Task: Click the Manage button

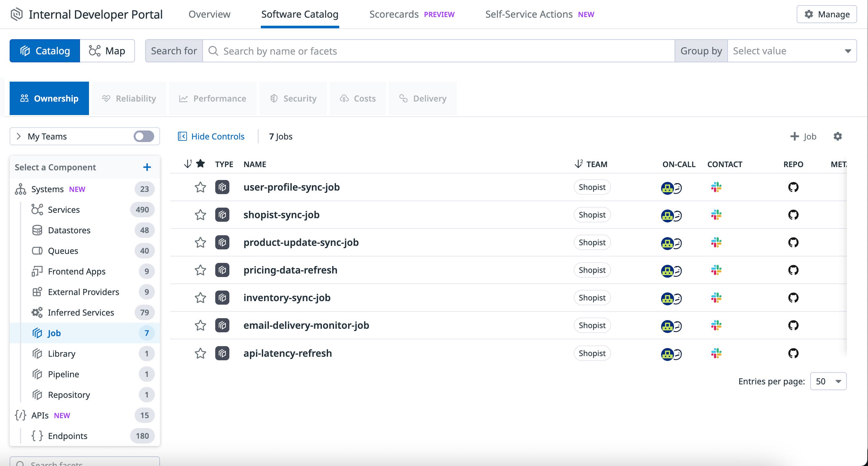Action: point(826,14)
